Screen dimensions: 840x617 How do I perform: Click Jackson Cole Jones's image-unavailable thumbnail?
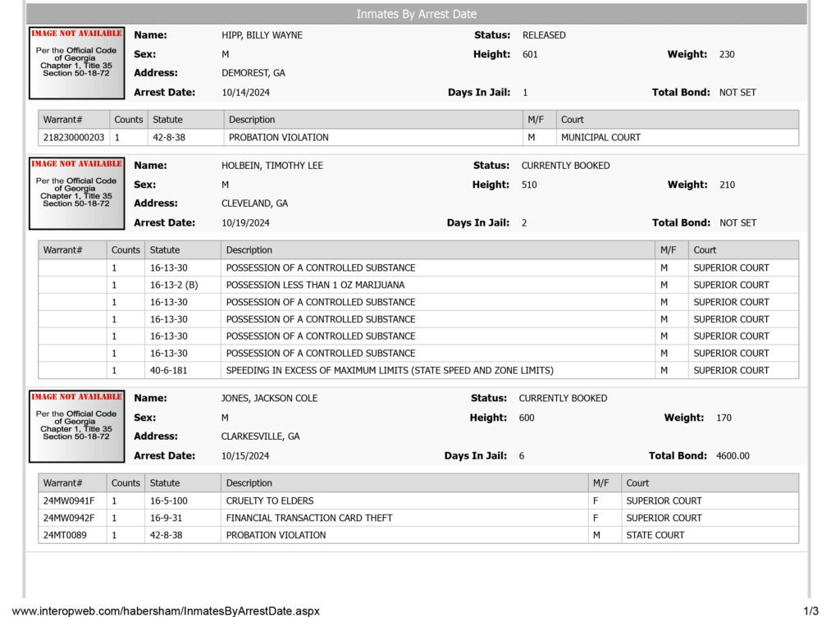[76, 427]
